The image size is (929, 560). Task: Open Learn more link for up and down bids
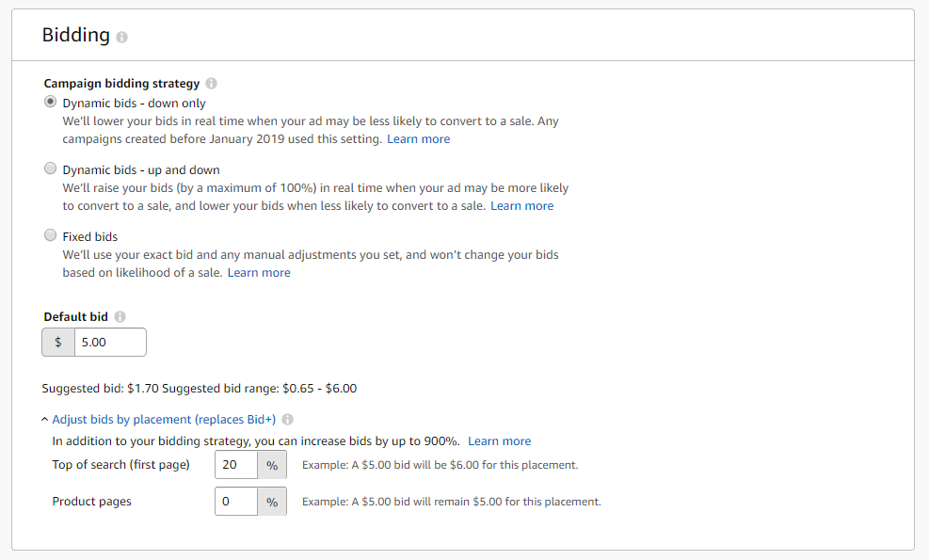click(522, 206)
